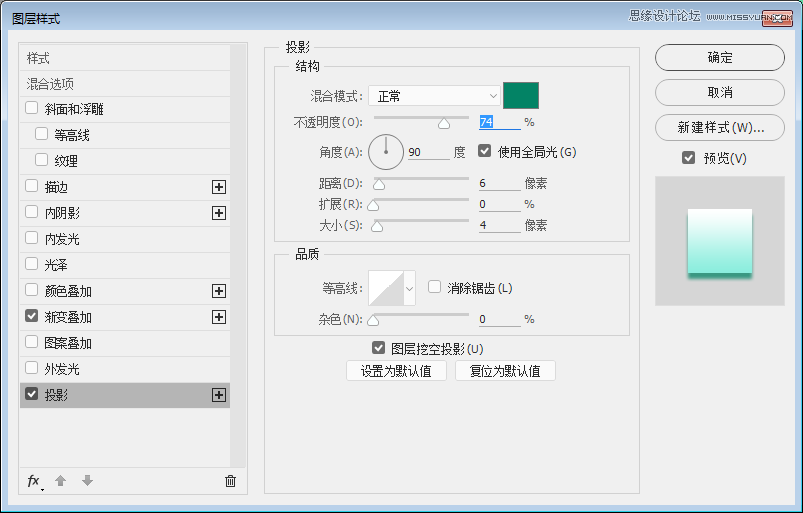This screenshot has width=803, height=513.
Task: Click 设置为默认值 button
Action: click(x=396, y=371)
